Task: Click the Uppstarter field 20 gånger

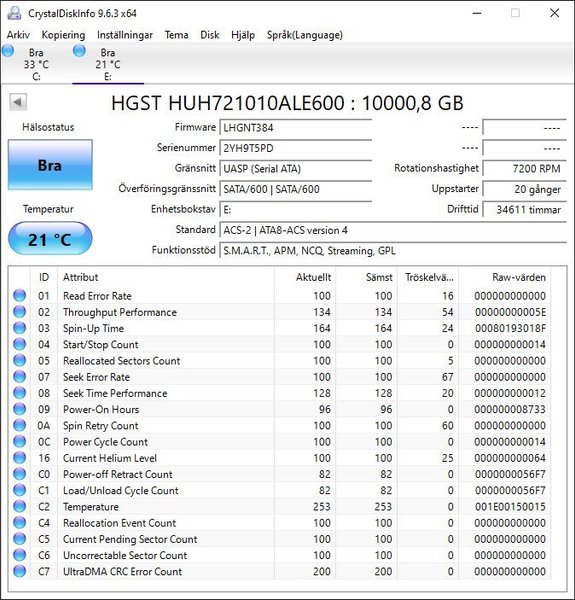Action: point(525,189)
